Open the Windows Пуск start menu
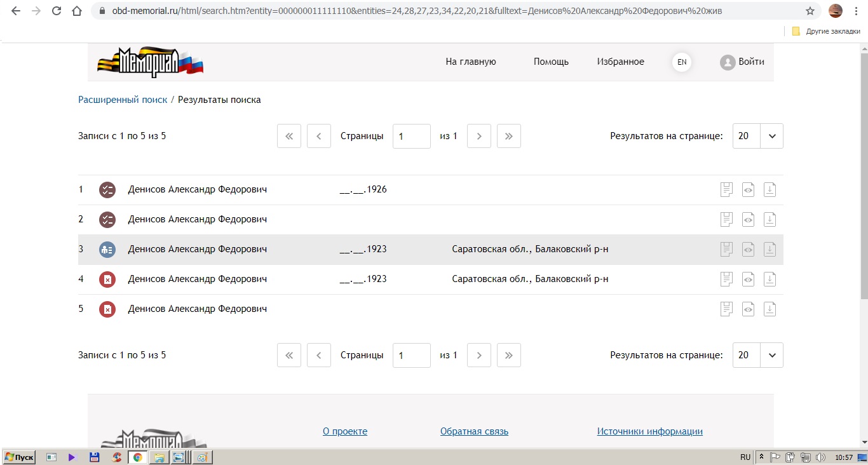This screenshot has width=868, height=465. [x=20, y=457]
